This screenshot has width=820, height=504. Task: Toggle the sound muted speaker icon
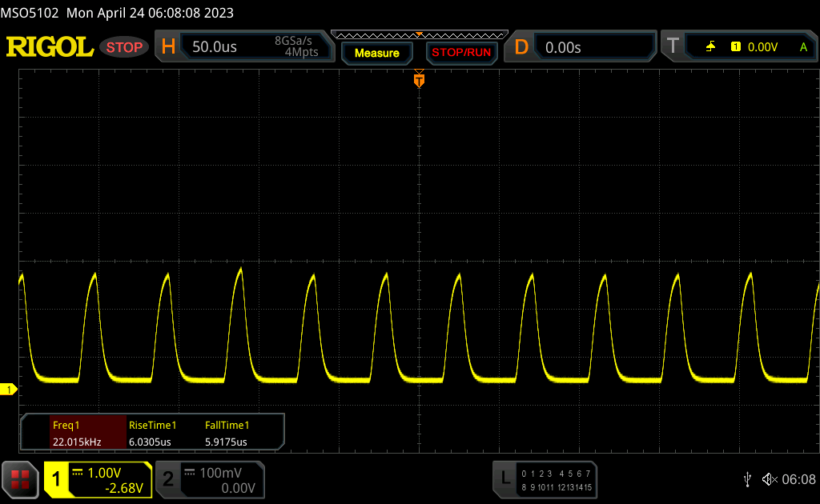(x=770, y=479)
